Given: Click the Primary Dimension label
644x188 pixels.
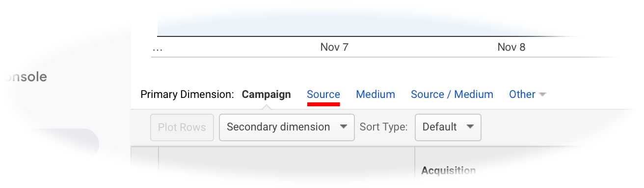Looking at the screenshot, I should coord(187,94).
